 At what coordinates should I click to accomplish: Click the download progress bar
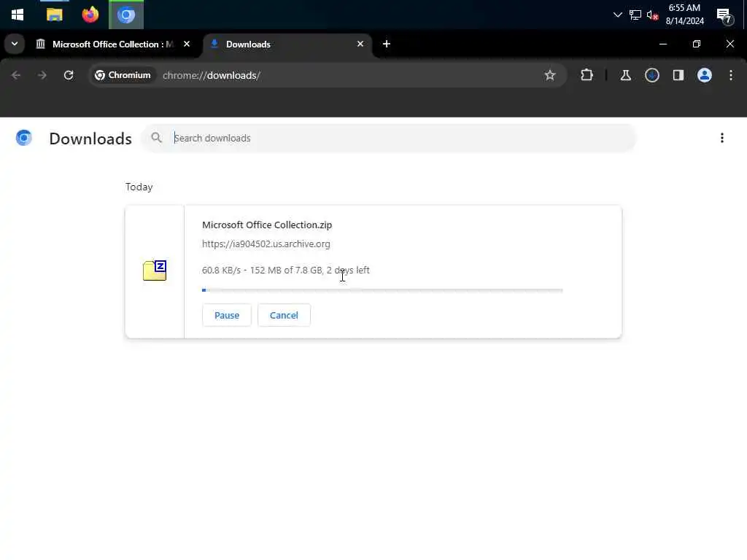pos(382,290)
